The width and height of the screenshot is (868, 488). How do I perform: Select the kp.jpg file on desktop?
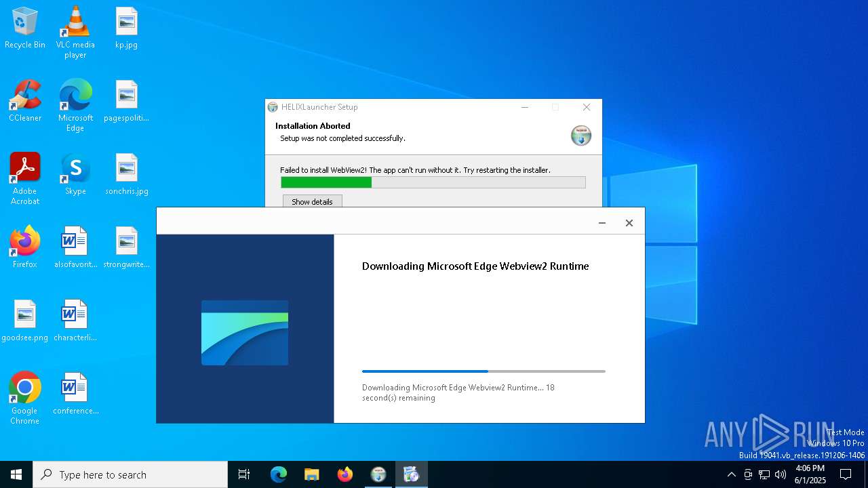[x=126, y=28]
